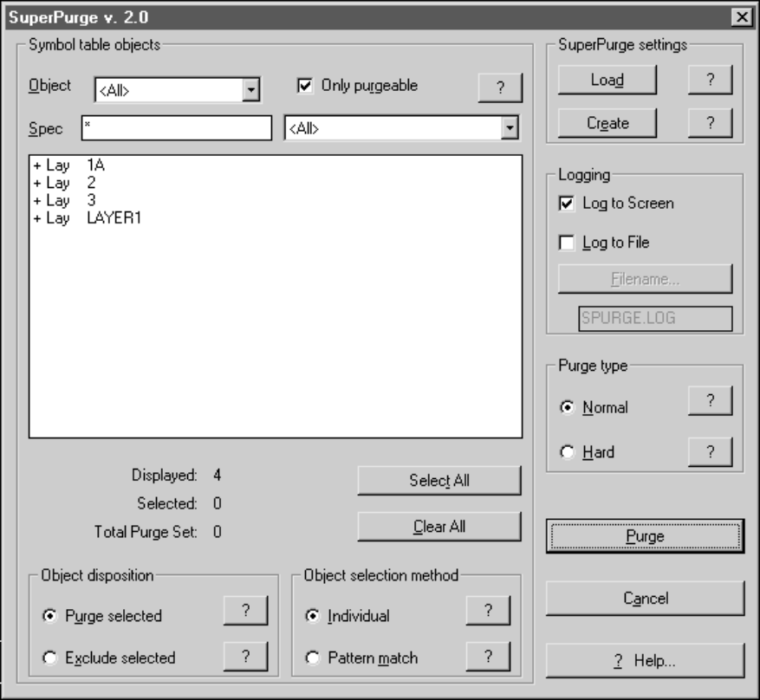The image size is (760, 700).
Task: Open help for Only purgeable option
Action: [500, 87]
